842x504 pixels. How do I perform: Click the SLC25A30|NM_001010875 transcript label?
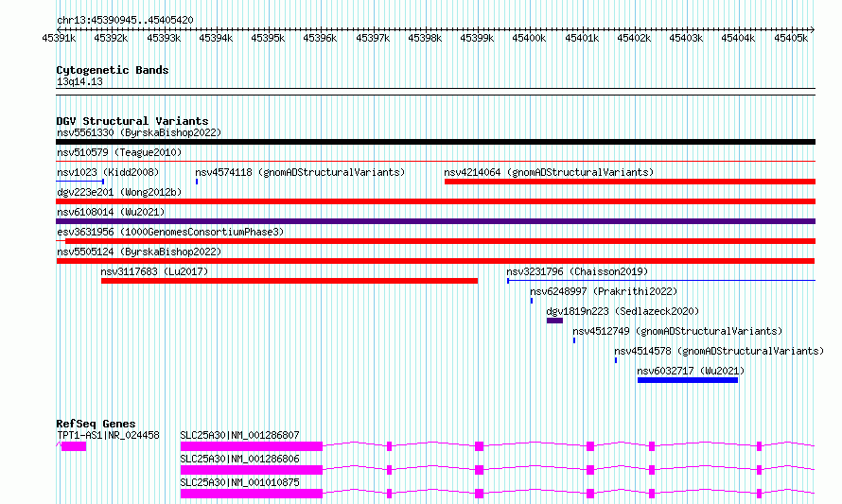click(x=239, y=482)
